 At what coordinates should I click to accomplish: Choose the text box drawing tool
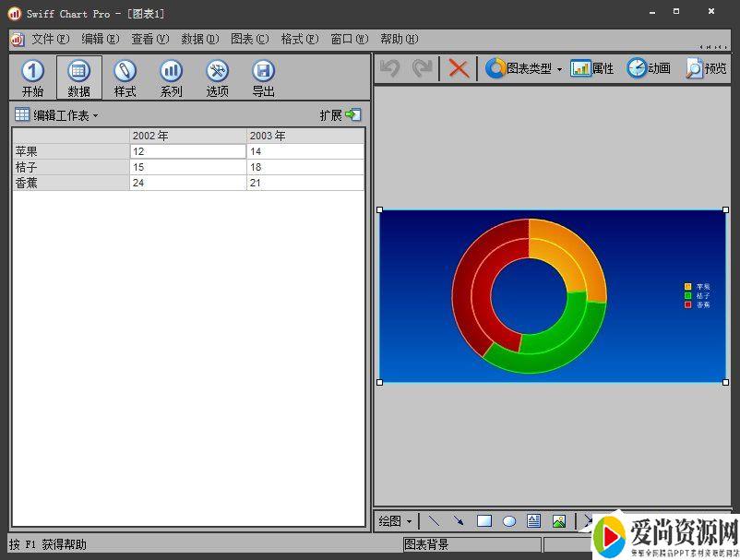[x=533, y=521]
